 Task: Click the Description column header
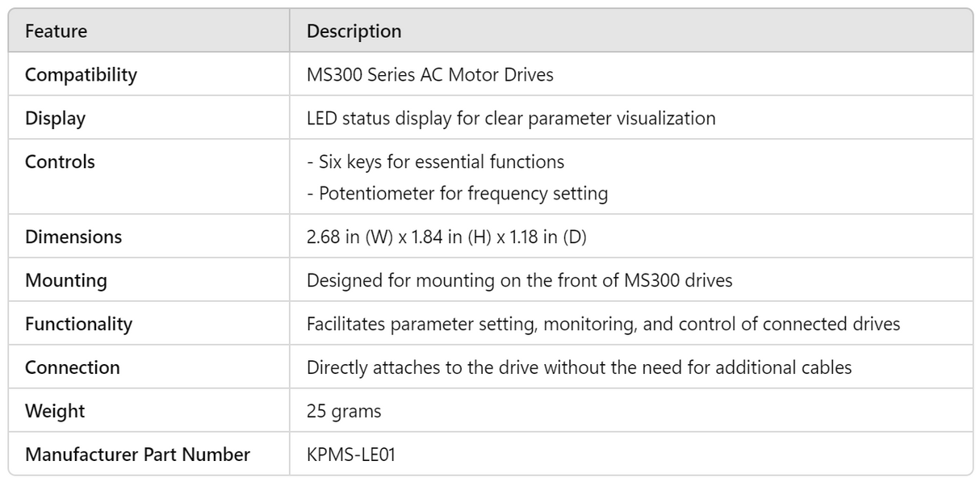point(354,31)
